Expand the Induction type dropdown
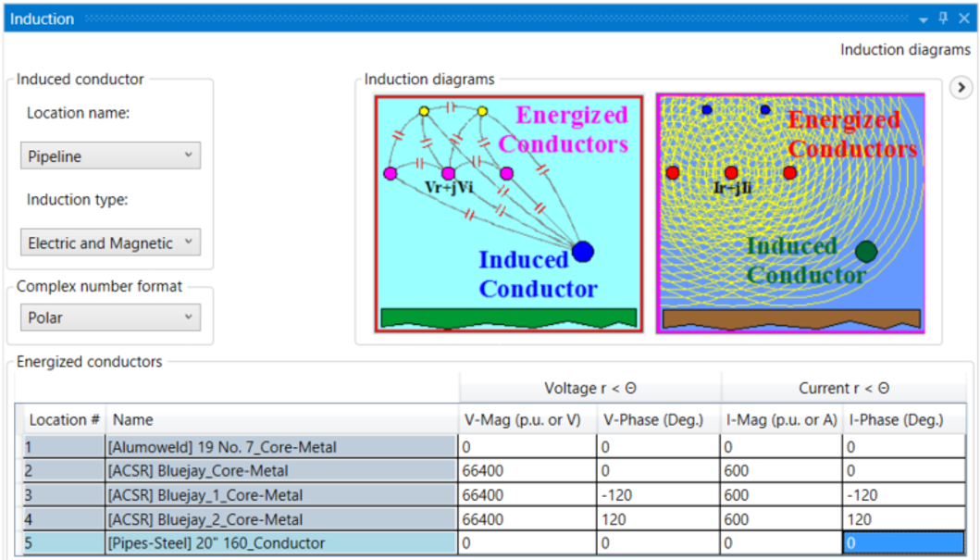The height and width of the screenshot is (560, 980). point(110,243)
